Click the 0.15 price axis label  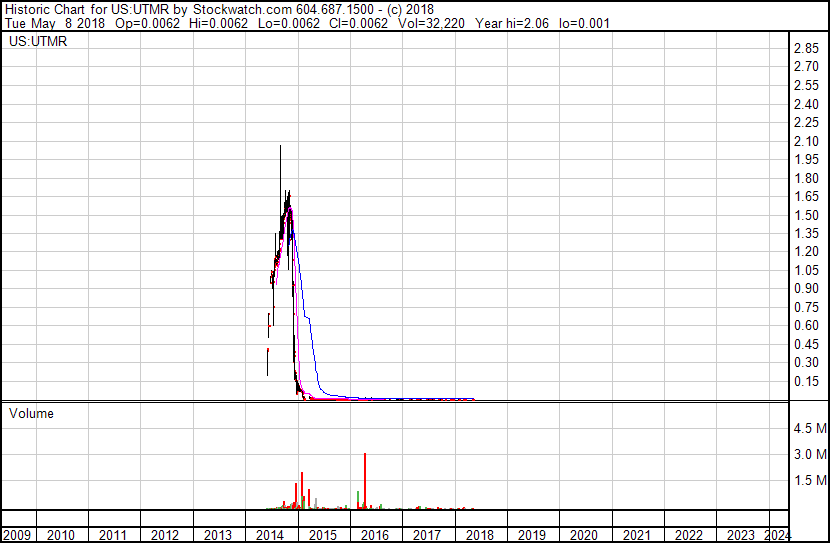tap(805, 381)
